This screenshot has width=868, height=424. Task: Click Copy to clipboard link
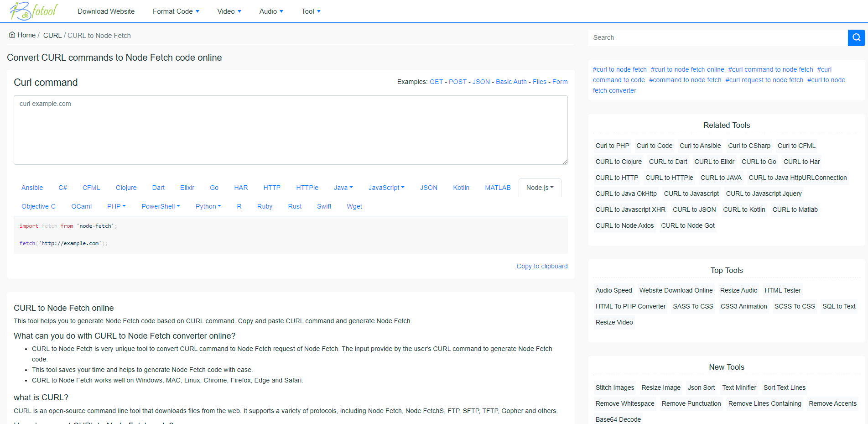click(x=542, y=266)
